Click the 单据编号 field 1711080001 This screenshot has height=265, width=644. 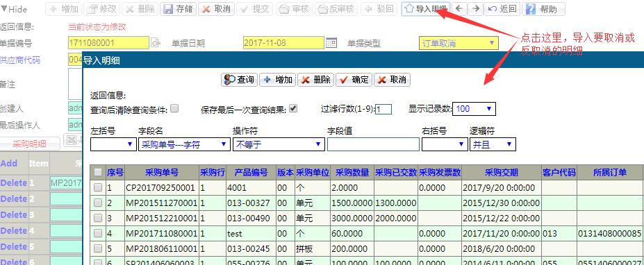(x=108, y=42)
